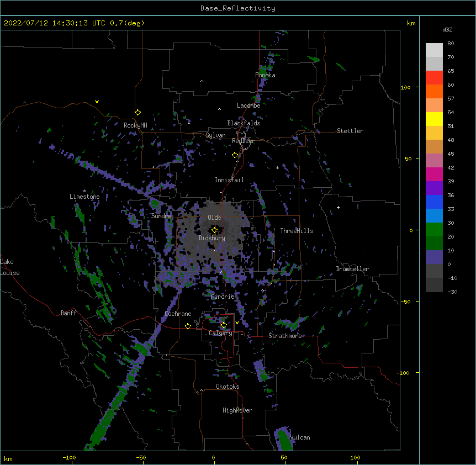Click the 0 tick on bottom axis
The image size is (476, 465).
213,457
